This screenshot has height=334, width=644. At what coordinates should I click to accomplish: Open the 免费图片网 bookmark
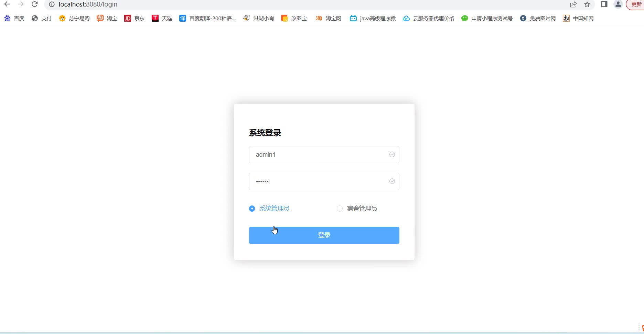538,18
